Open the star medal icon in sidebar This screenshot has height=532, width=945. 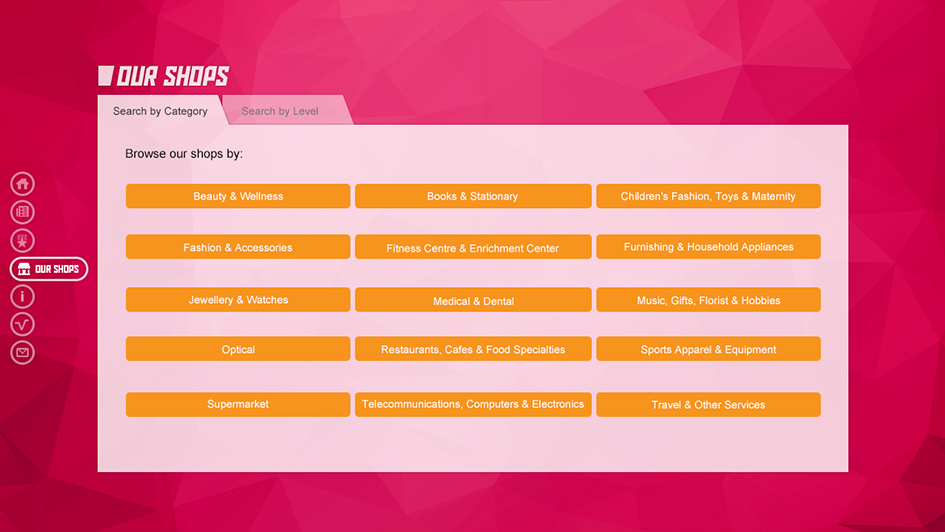[22, 240]
